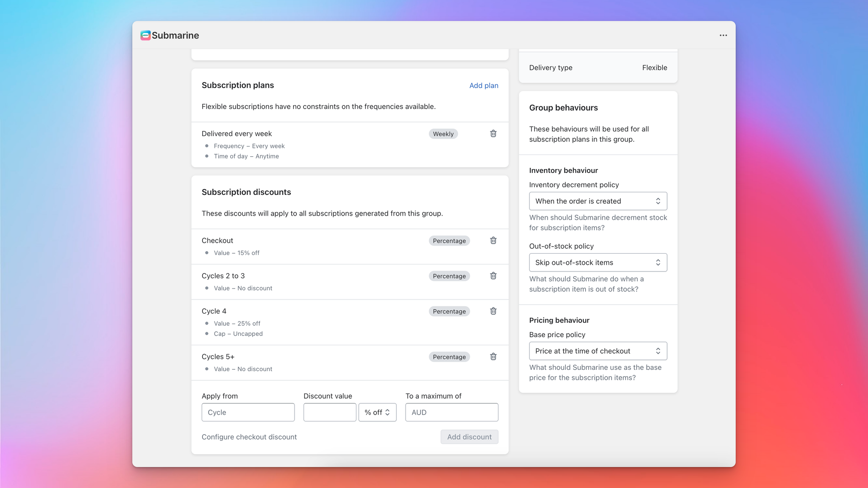Viewport: 868px width, 488px height.
Task: Click trash icon for Cycle 4 discount
Action: (x=493, y=311)
